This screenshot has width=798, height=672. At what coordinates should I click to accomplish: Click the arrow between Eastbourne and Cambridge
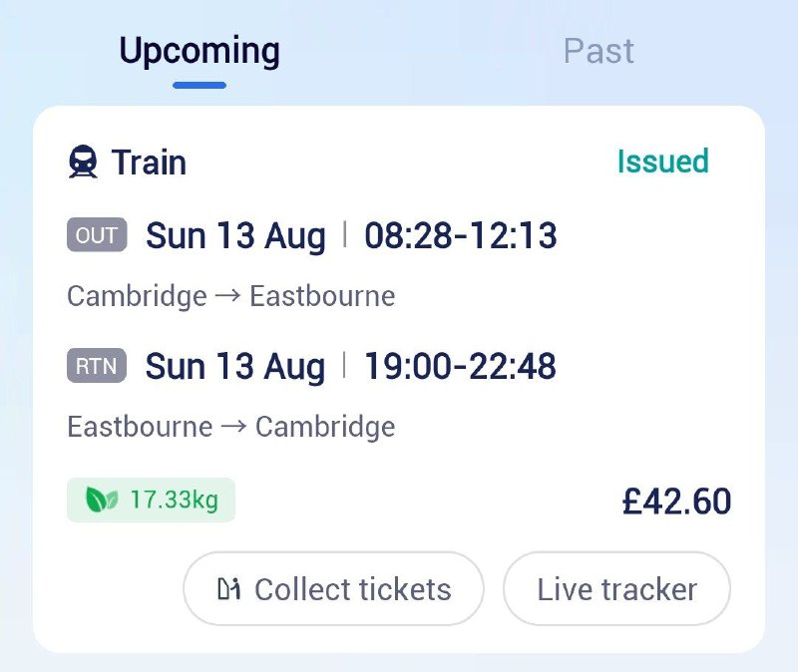234,427
